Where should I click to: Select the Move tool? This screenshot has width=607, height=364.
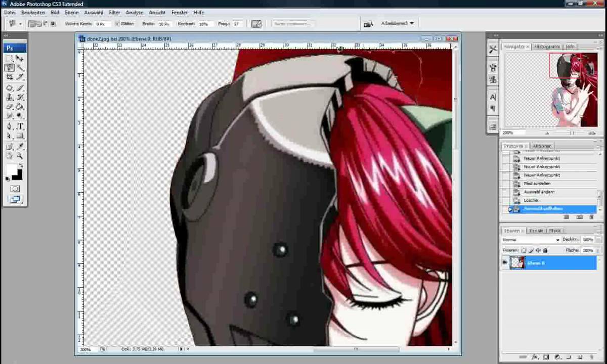tap(20, 58)
